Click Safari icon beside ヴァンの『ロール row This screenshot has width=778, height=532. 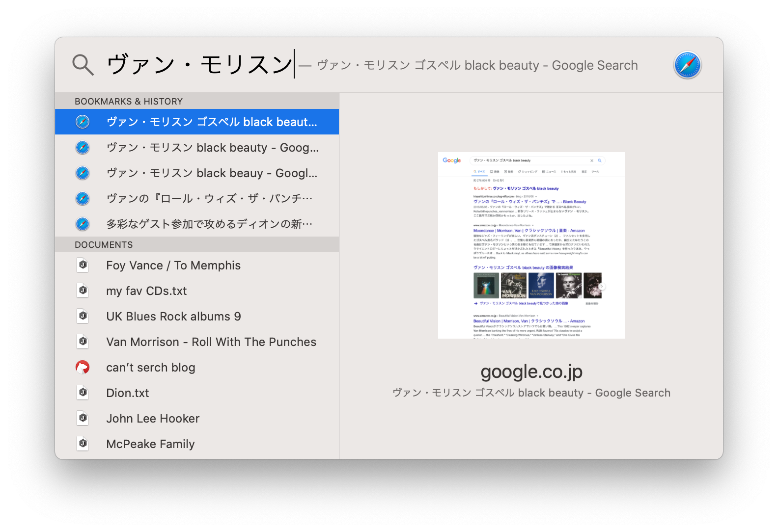coord(83,198)
